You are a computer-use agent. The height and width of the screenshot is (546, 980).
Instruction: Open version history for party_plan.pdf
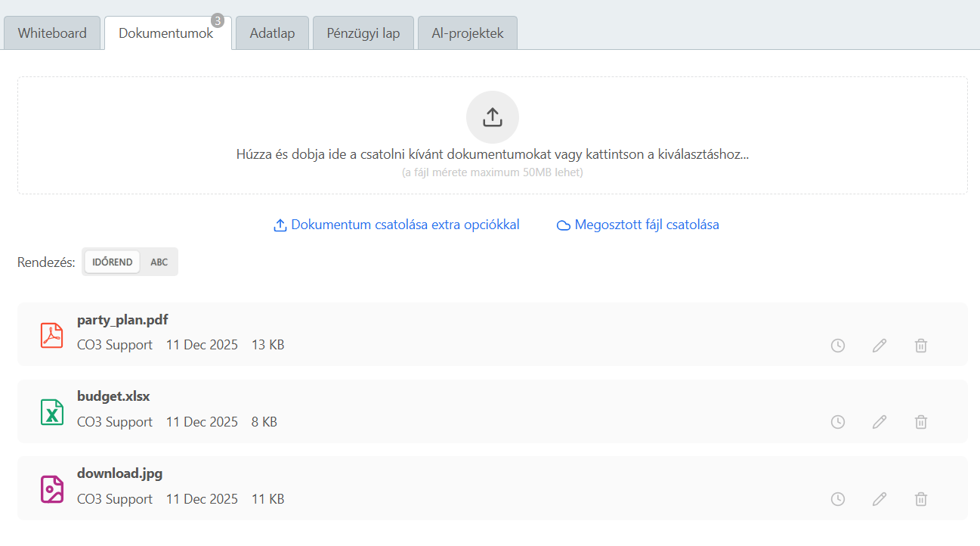click(x=837, y=345)
